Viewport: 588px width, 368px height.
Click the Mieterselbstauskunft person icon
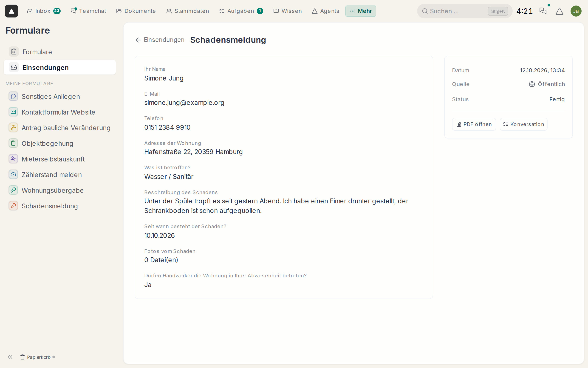tap(13, 159)
